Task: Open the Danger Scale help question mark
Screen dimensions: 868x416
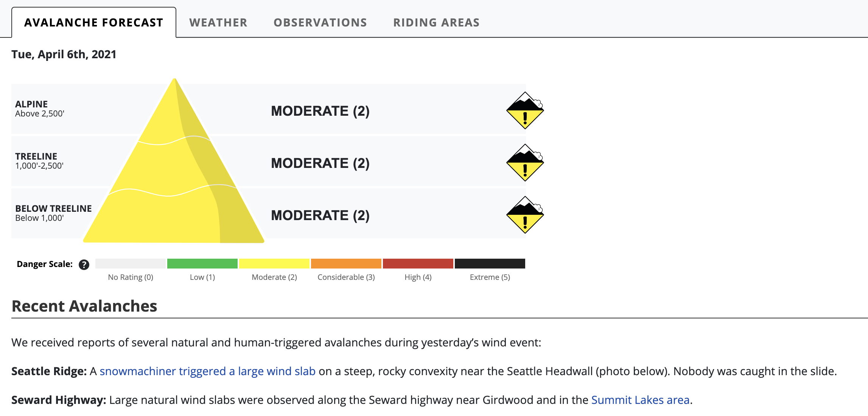Action: click(x=84, y=264)
